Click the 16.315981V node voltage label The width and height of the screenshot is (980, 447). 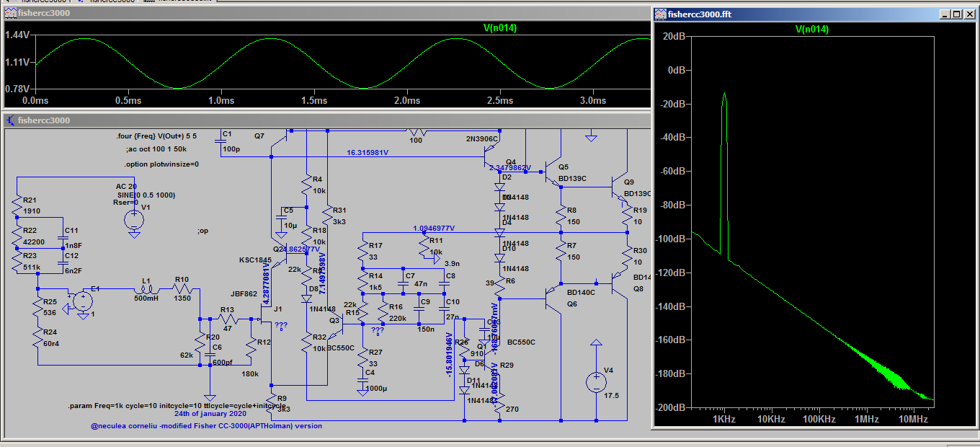(367, 153)
